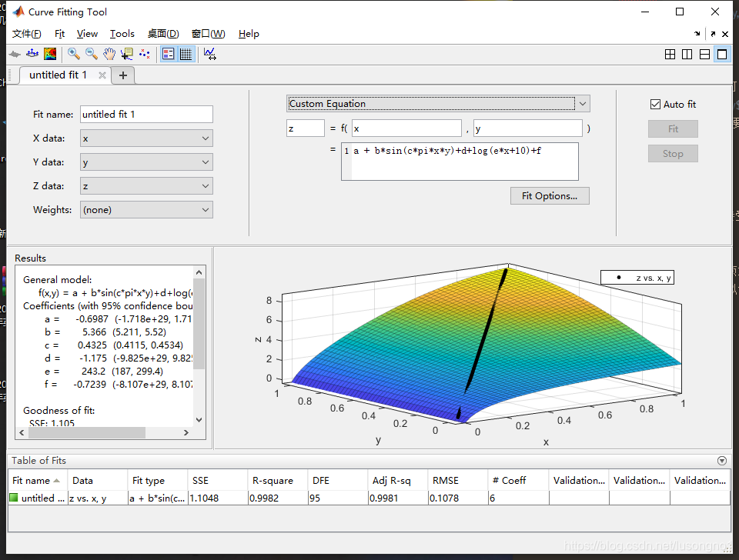
Task: Switch to the four-tile grid layout
Action: pyautogui.click(x=670, y=54)
